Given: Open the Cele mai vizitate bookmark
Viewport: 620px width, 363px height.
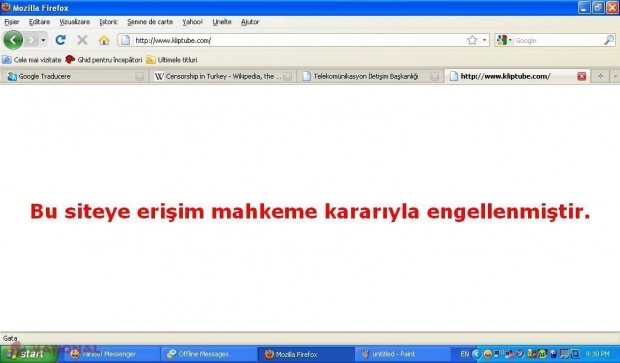Looking at the screenshot, I should pos(32,60).
